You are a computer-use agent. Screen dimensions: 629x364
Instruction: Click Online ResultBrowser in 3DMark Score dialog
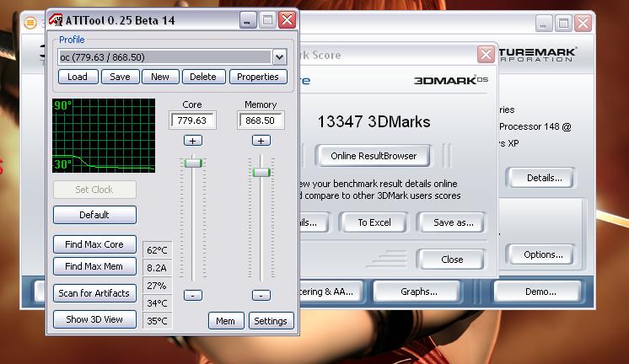[374, 156]
